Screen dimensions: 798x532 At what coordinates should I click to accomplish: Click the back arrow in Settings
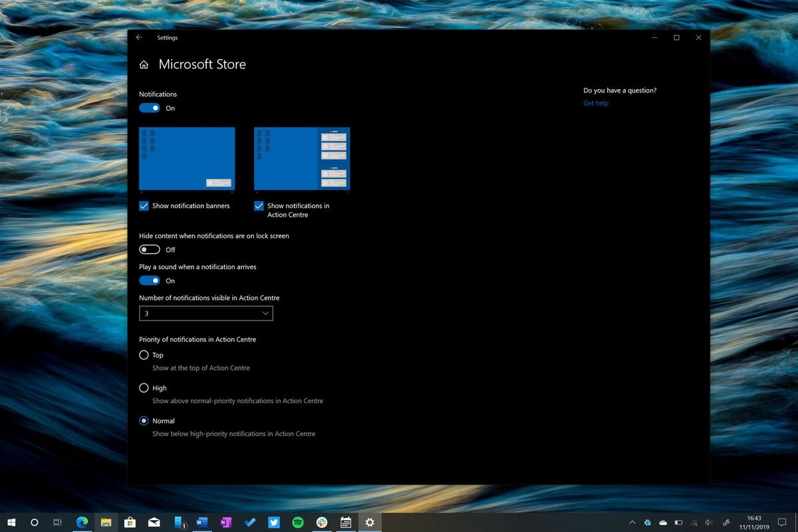click(139, 37)
